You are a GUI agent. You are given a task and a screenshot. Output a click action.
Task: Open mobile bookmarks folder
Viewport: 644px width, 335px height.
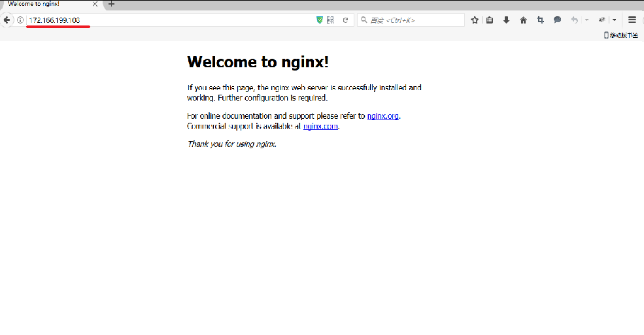pos(621,35)
